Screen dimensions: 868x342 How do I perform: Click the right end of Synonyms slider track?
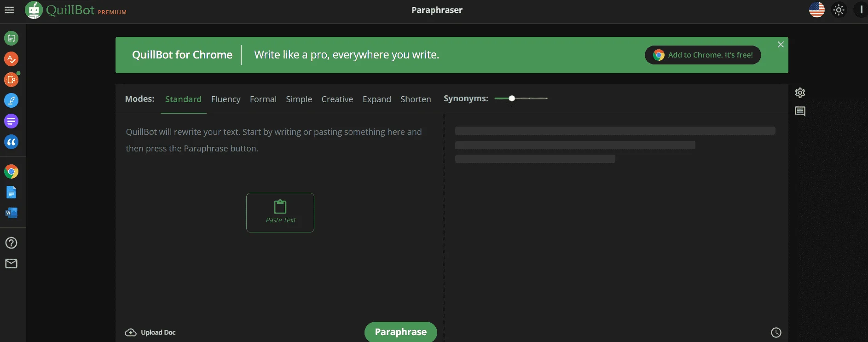546,99
